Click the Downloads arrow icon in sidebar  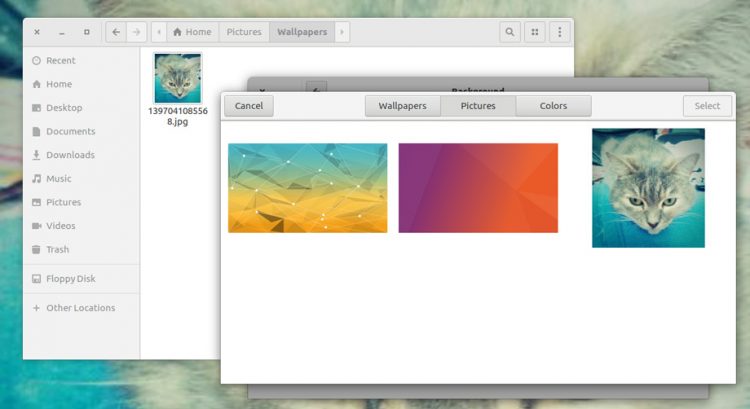(36, 155)
